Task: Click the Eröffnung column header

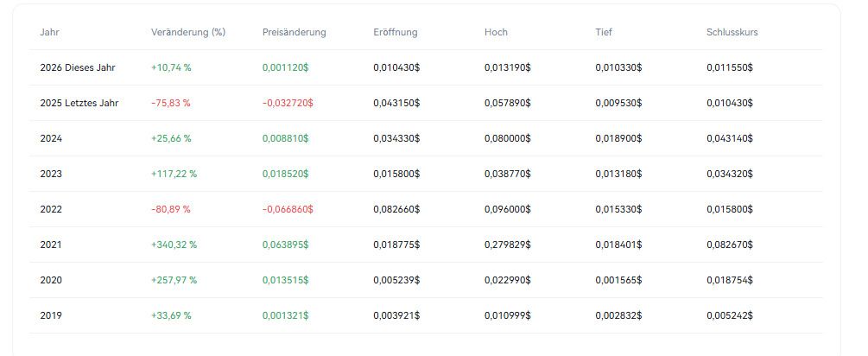Action: (395, 33)
